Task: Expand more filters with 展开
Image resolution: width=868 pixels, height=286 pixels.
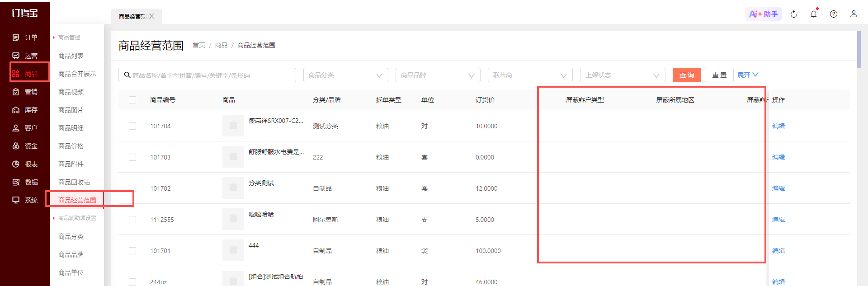Action: [748, 75]
